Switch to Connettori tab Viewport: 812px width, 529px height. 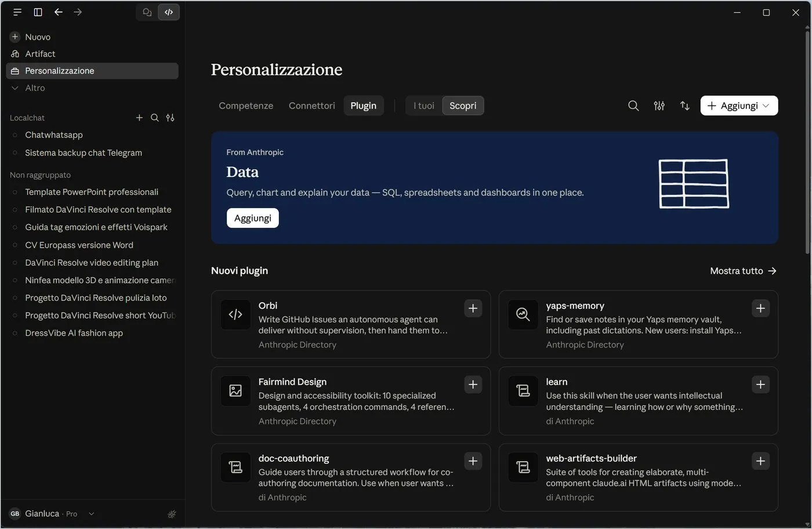[312, 106]
